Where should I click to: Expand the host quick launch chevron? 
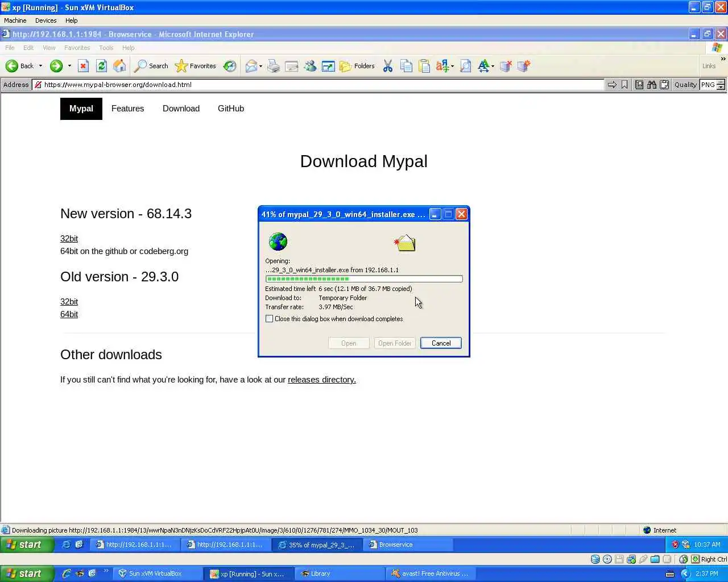[x=106, y=571]
